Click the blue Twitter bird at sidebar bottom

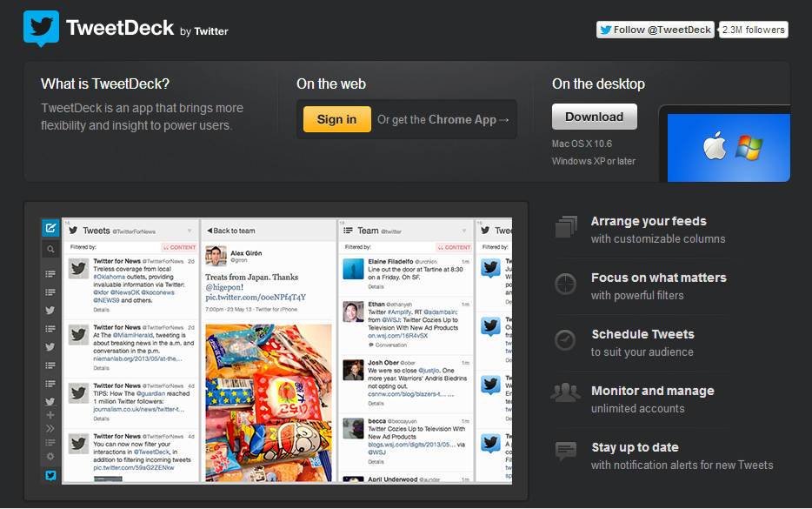(x=50, y=475)
